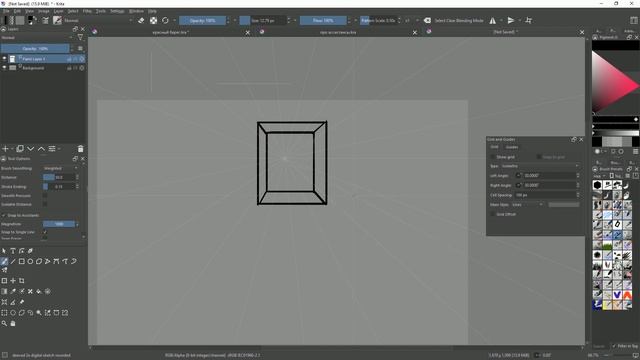640x360 pixels.
Task: Toggle Grid Offset checkbox
Action: coord(493,214)
